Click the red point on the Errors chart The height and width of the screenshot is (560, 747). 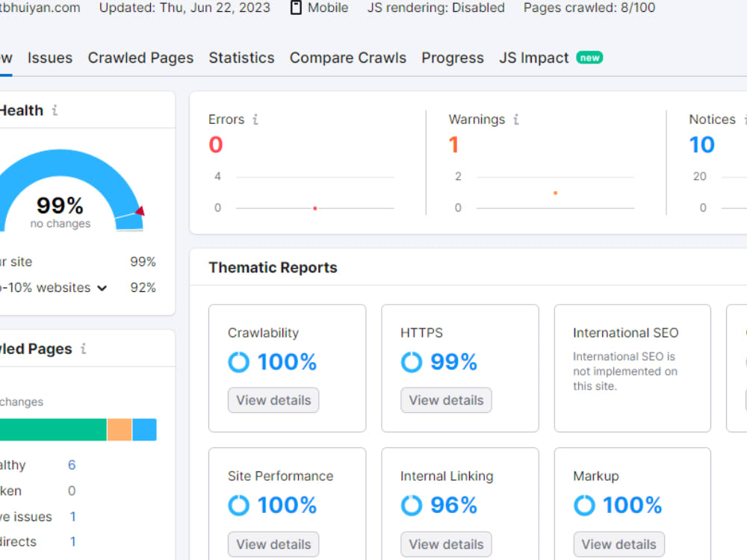coord(315,208)
